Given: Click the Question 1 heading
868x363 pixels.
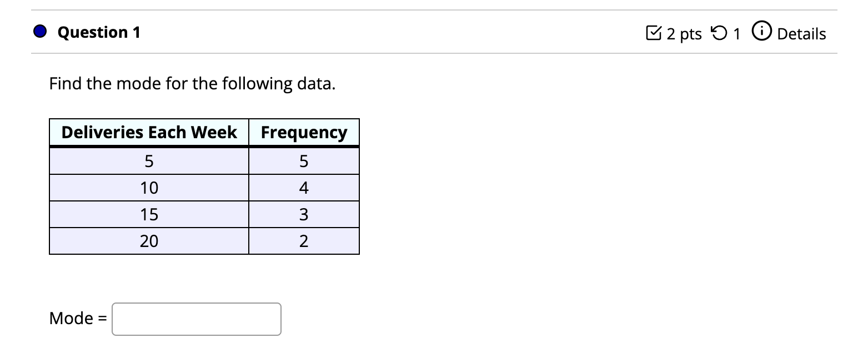Looking at the screenshot, I should (99, 32).
